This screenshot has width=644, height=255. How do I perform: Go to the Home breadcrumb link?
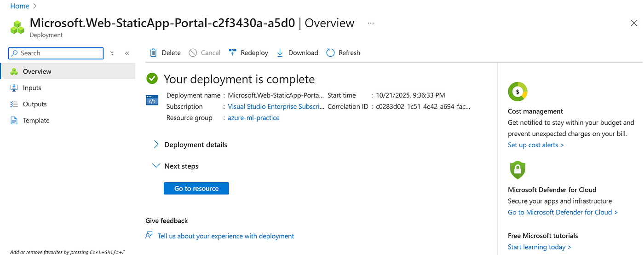(x=20, y=6)
